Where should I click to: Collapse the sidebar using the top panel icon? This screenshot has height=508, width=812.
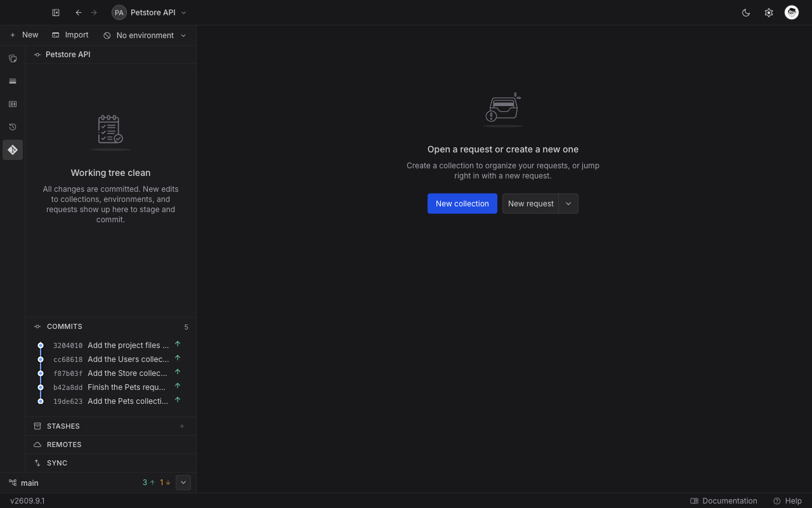click(56, 13)
